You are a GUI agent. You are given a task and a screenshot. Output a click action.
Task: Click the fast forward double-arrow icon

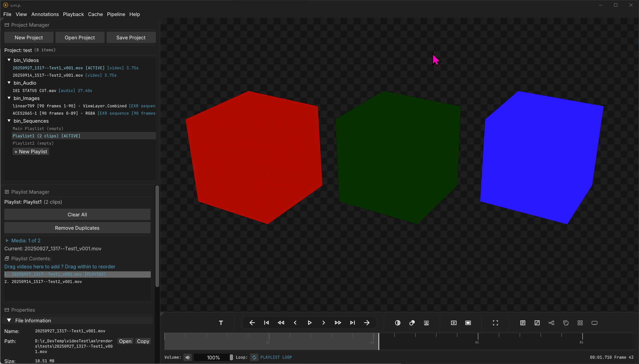338,323
